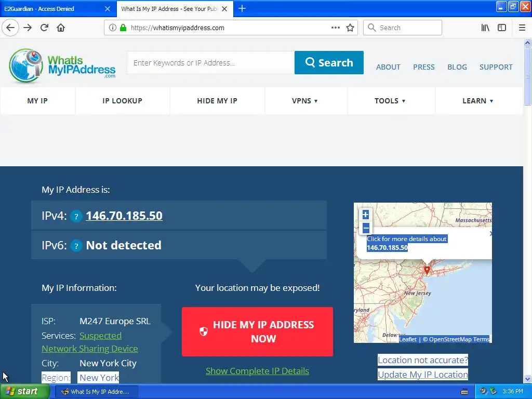Show site information icon in address bar
Image resolution: width=532 pixels, height=399 pixels.
(113, 28)
